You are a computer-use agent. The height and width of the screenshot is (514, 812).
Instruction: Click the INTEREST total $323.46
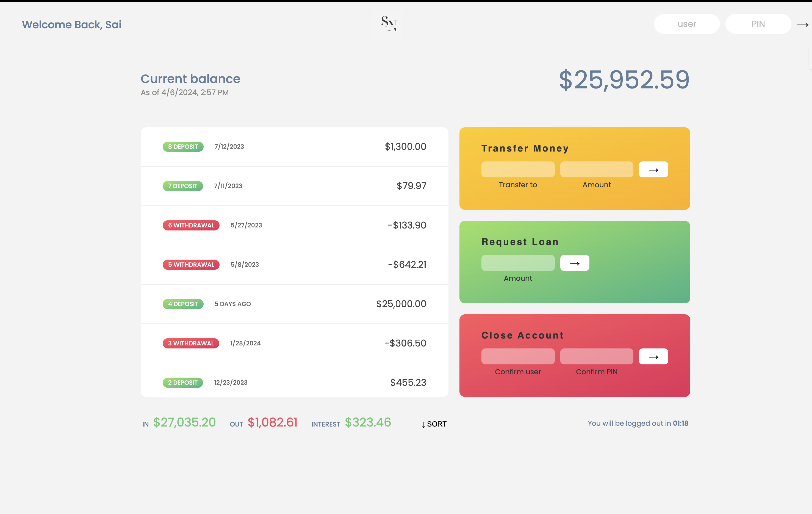coord(368,422)
